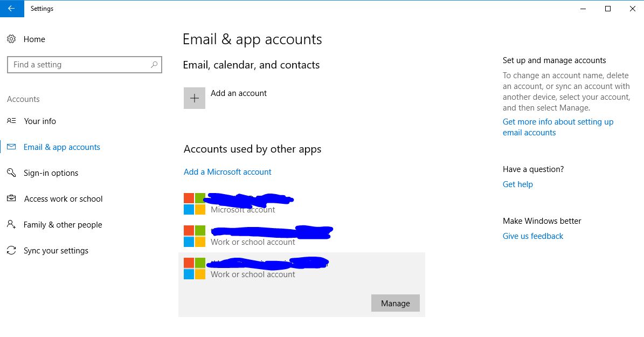Maximize the Settings window
The height and width of the screenshot is (337, 644).
(x=608, y=9)
